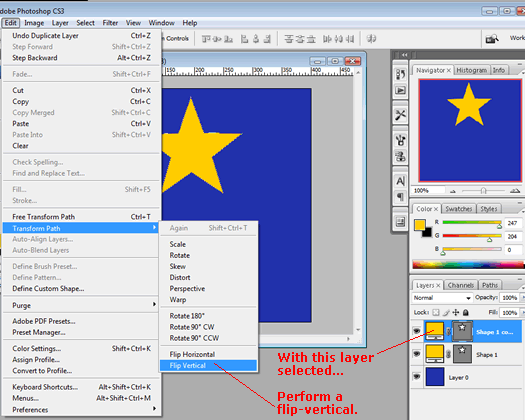Switch to the Swatches tab
This screenshot has height=420, width=525.
tap(459, 209)
